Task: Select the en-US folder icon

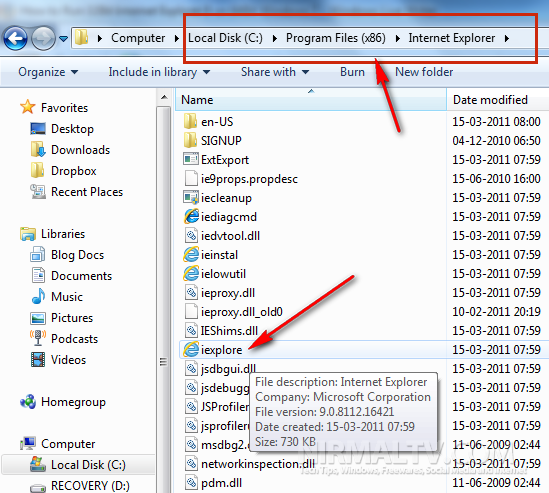Action: point(190,121)
